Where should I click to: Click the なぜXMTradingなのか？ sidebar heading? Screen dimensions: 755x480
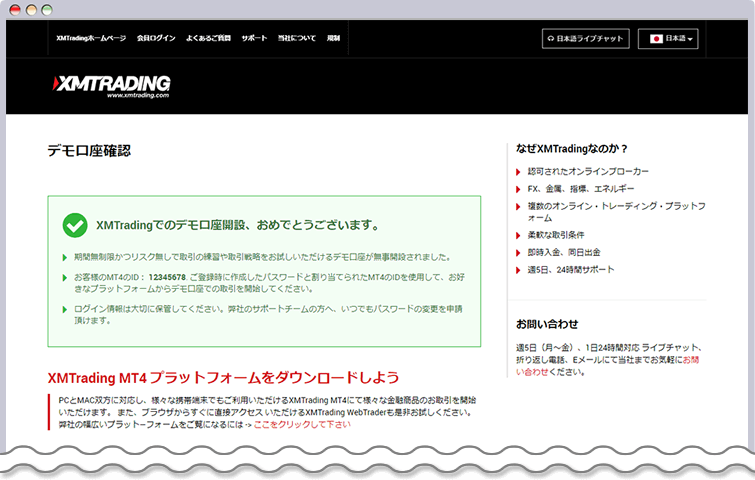(572, 149)
